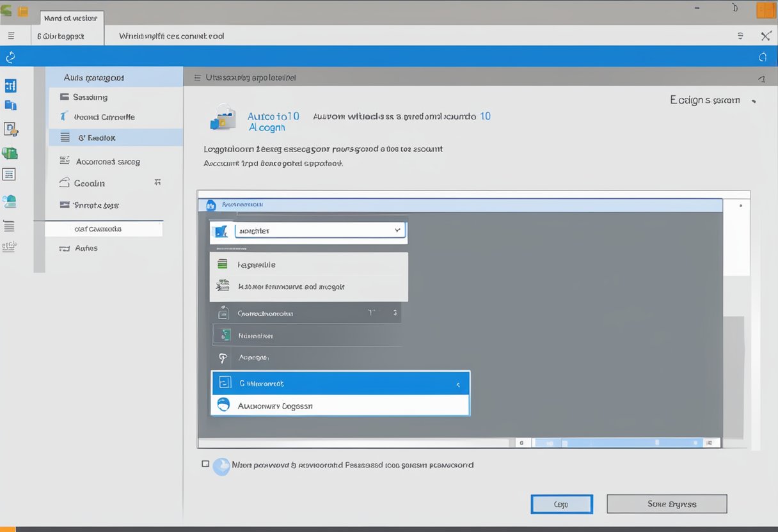The image size is (778, 532).
Task: Switch to the 'Mard at wesior' tab
Action: click(x=70, y=18)
